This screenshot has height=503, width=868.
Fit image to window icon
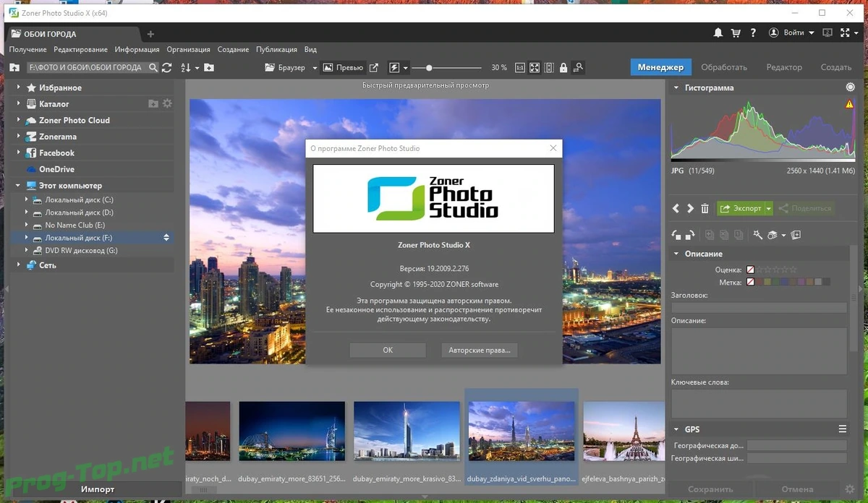(535, 67)
